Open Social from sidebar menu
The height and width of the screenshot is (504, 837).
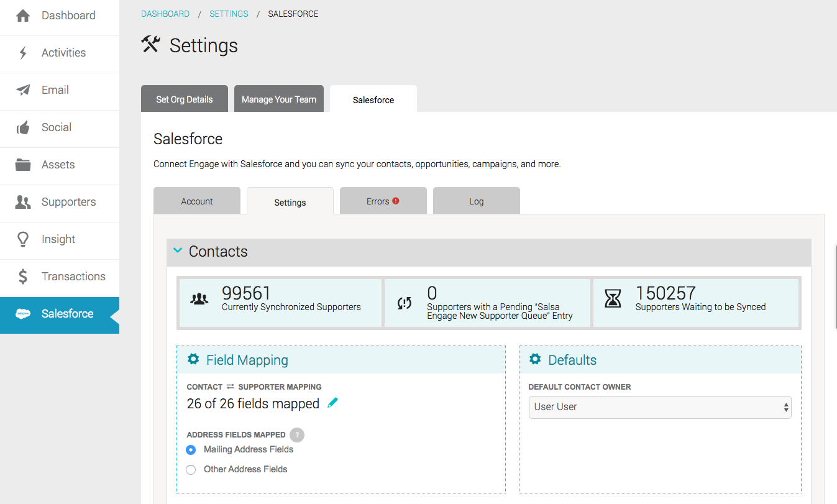pyautogui.click(x=60, y=129)
